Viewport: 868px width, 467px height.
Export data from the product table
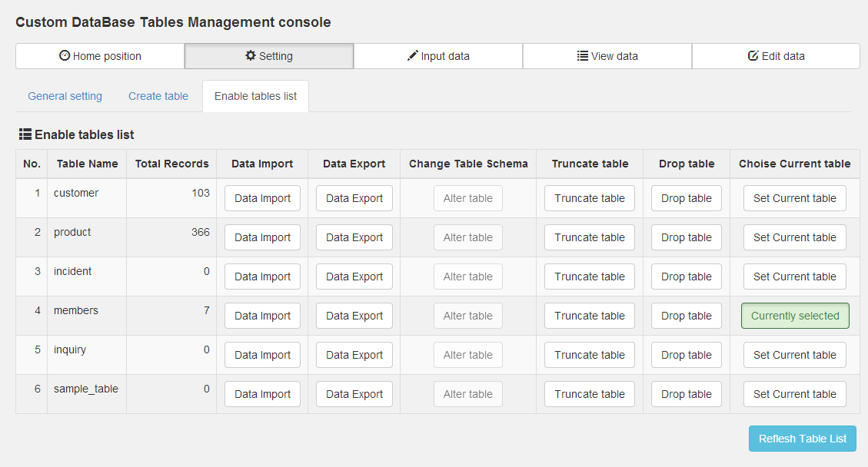pyautogui.click(x=354, y=237)
